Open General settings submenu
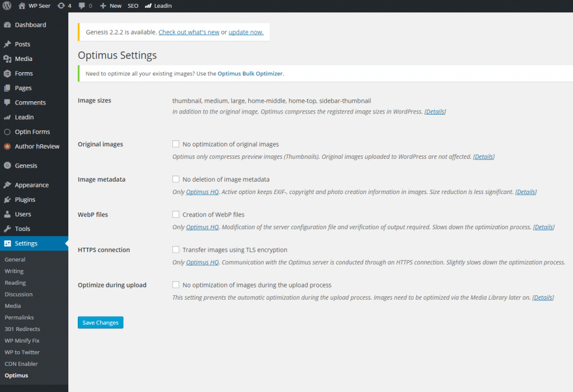This screenshot has width=573, height=392. pyautogui.click(x=15, y=259)
